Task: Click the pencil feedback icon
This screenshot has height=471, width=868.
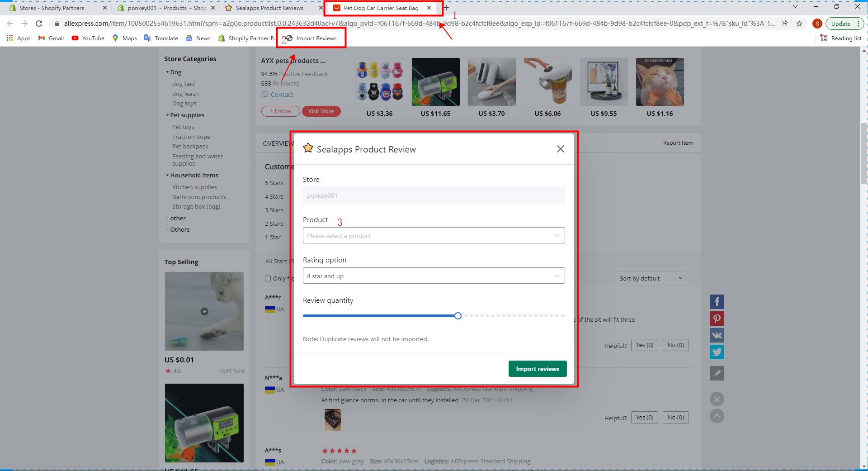Action: pos(717,373)
